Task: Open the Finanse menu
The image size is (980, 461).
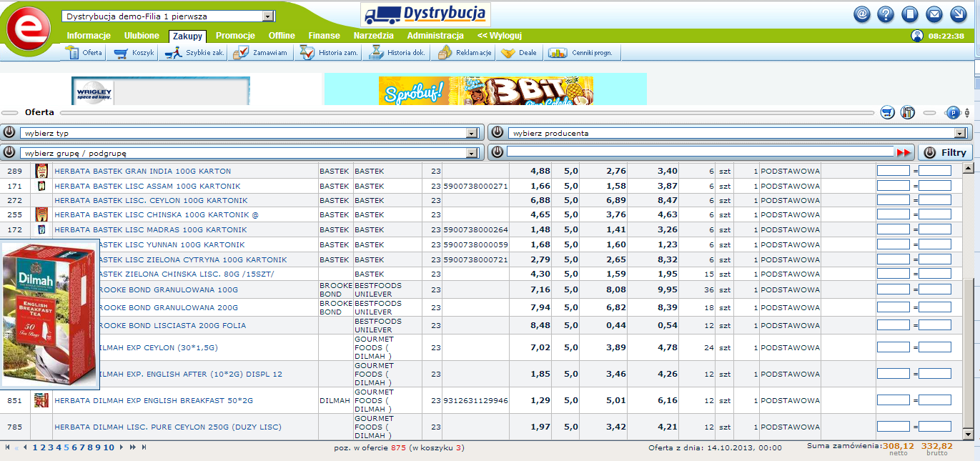Action: [x=325, y=36]
